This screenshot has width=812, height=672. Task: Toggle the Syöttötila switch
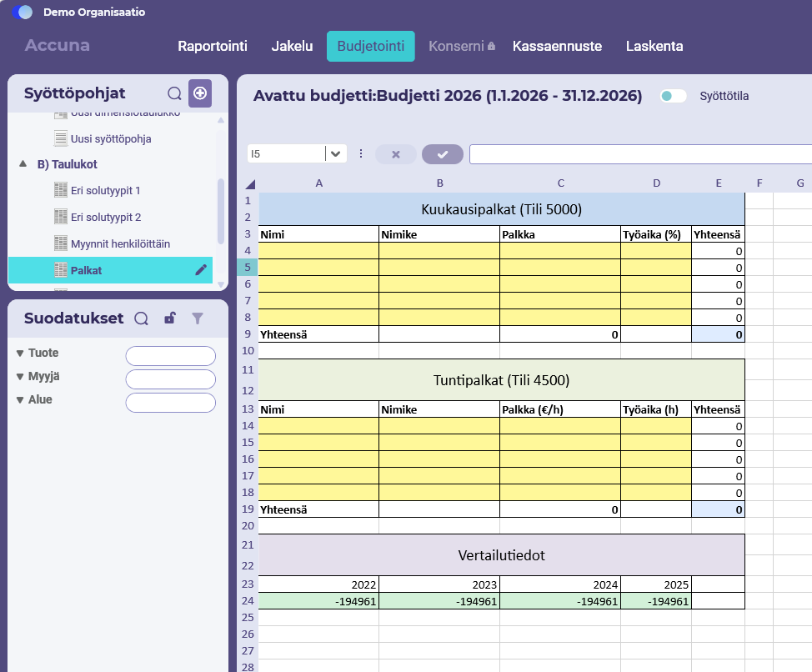[x=674, y=96]
